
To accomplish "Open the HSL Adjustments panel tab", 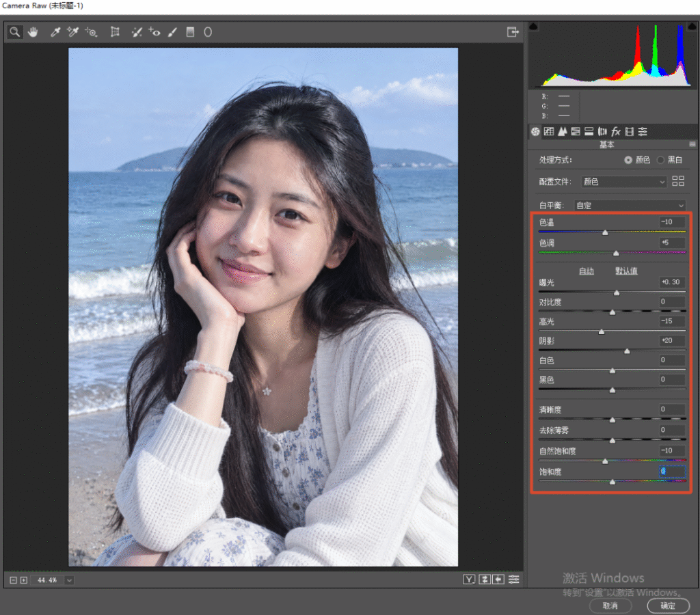I will point(576,131).
